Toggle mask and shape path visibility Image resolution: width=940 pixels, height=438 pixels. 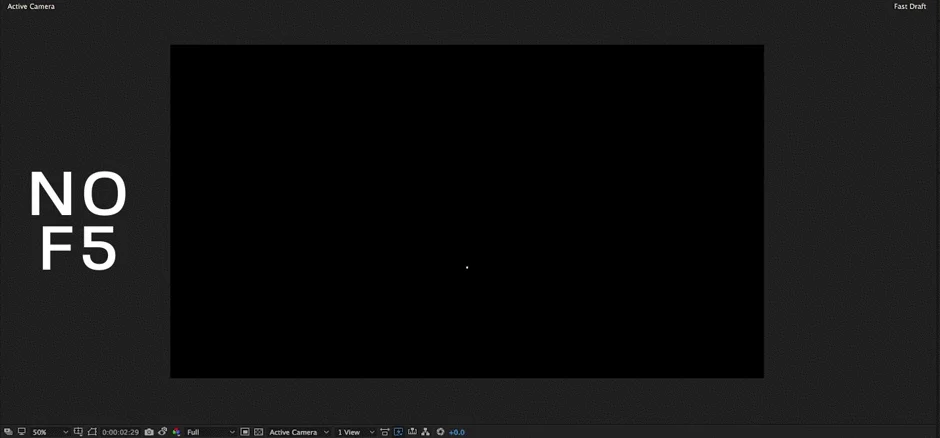pos(92,431)
